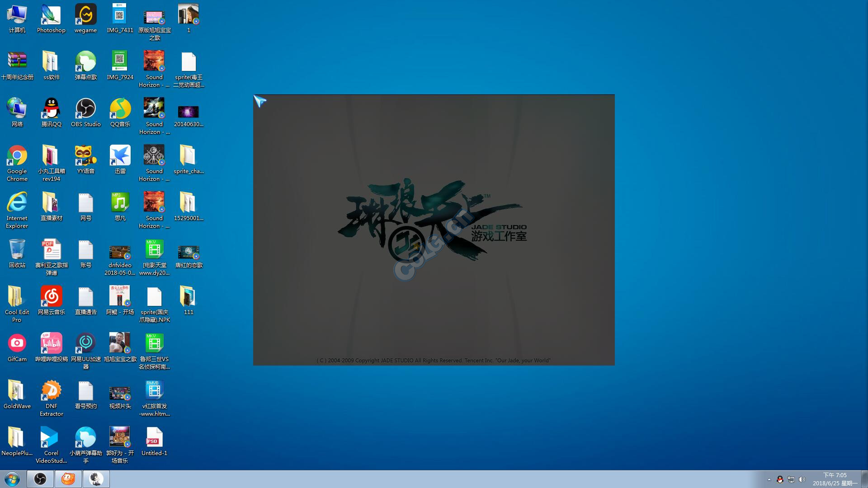The width and height of the screenshot is (868, 488).
Task: Open Google Chrome desktop icon
Action: (17, 157)
